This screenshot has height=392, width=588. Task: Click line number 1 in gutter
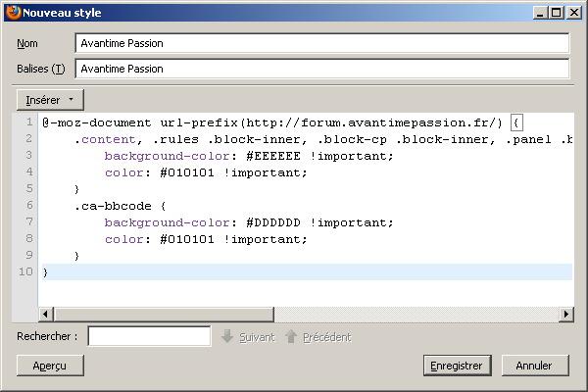click(29, 122)
